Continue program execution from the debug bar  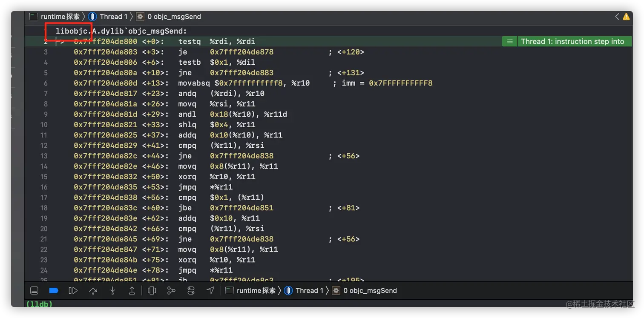(73, 291)
